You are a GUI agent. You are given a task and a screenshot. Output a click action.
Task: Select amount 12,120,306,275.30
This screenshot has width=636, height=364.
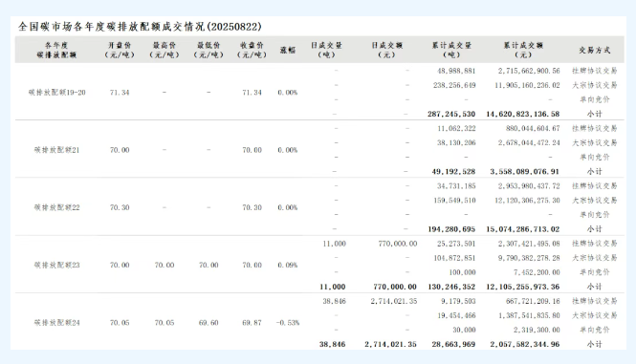[527, 201]
